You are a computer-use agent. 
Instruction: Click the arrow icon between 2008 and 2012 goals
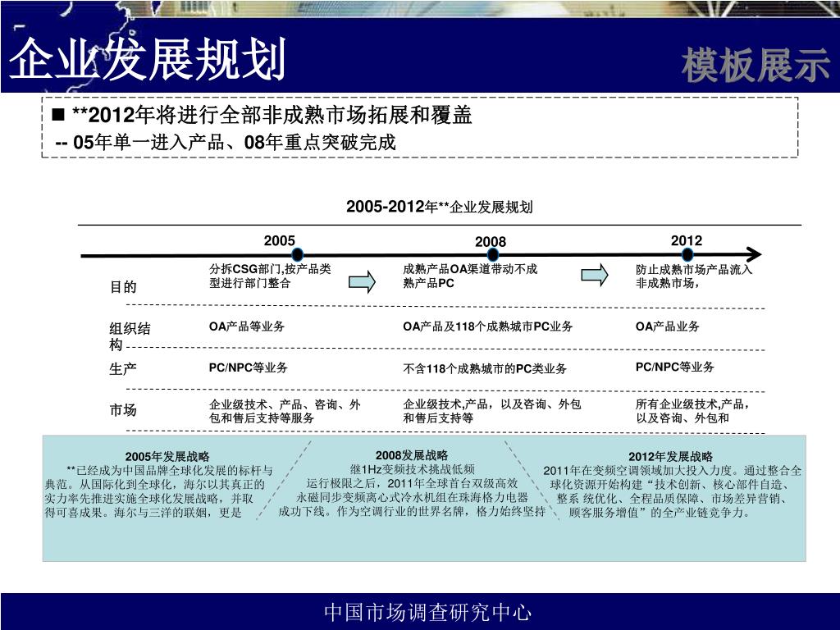[595, 276]
